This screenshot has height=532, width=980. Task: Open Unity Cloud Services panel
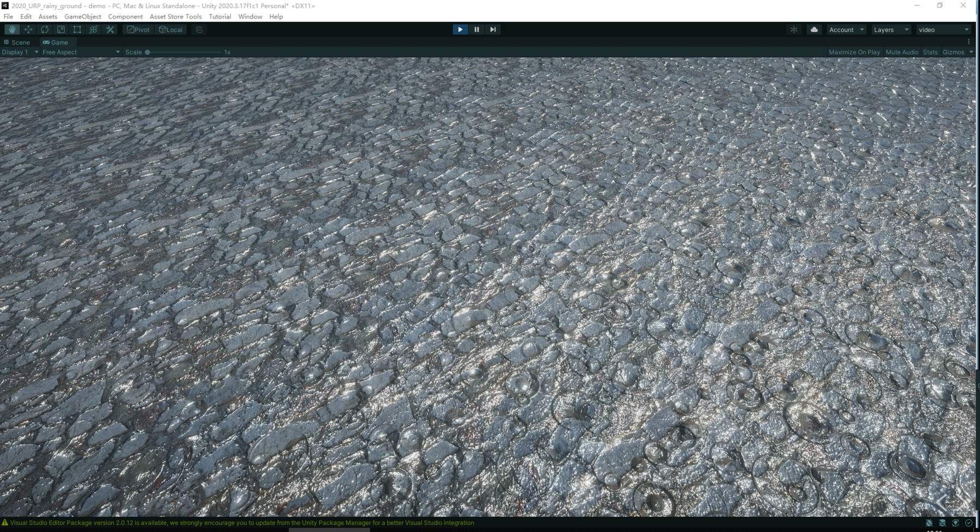point(813,29)
